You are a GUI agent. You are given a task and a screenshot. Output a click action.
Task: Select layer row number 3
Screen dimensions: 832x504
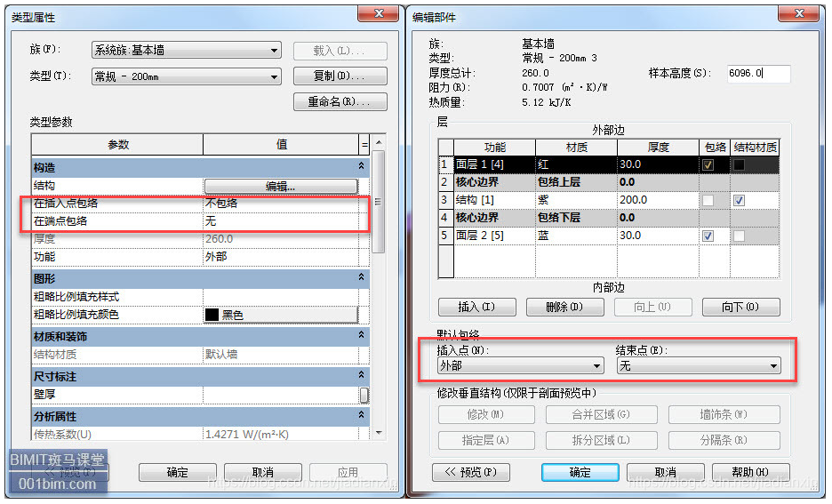tap(445, 200)
